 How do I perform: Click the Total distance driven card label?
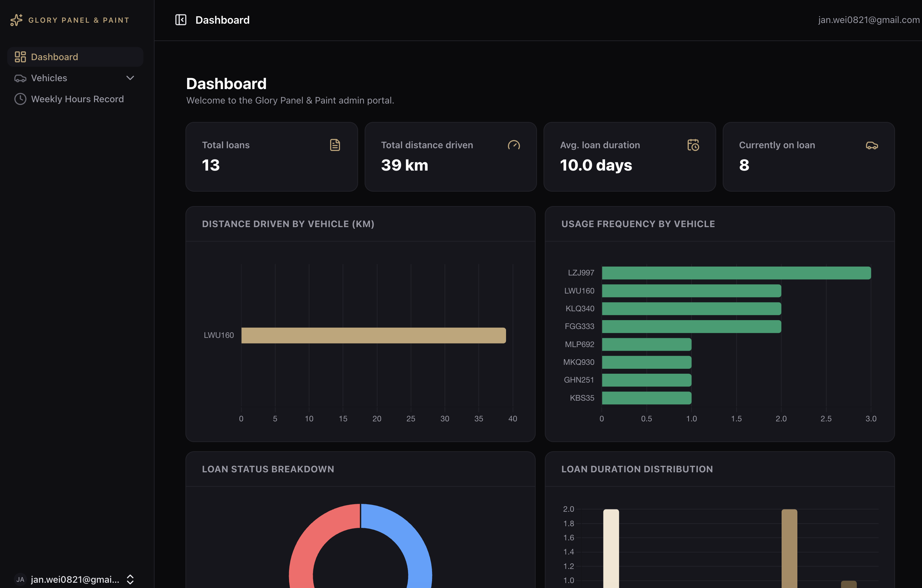[427, 145]
